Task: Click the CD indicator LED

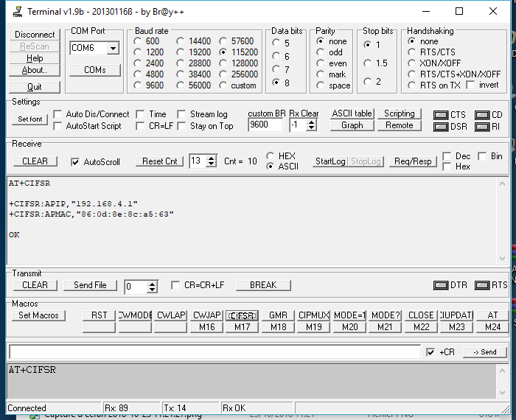Action: (482, 115)
